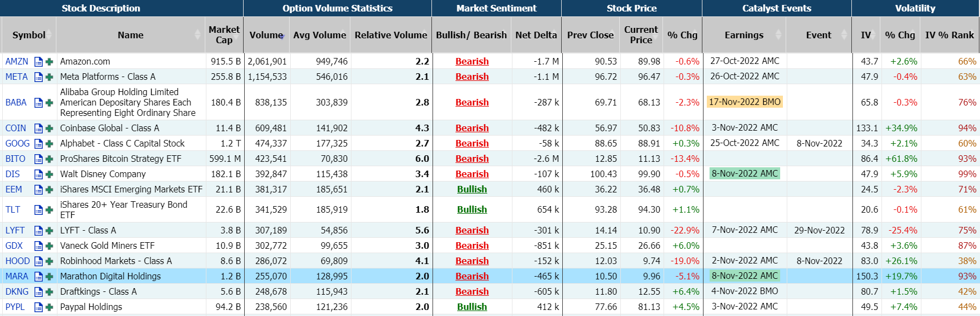This screenshot has width=980, height=316.
Task: Open the document icon in META row
Action: point(38,77)
